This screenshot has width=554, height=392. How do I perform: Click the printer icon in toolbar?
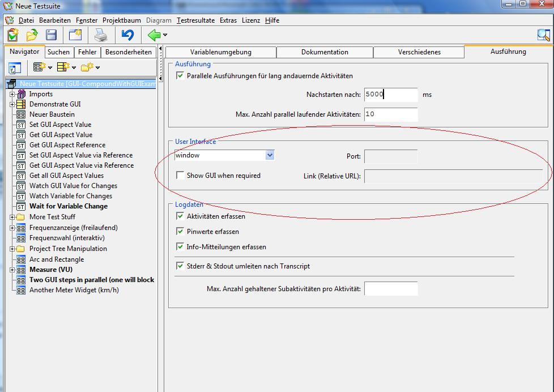click(x=101, y=35)
